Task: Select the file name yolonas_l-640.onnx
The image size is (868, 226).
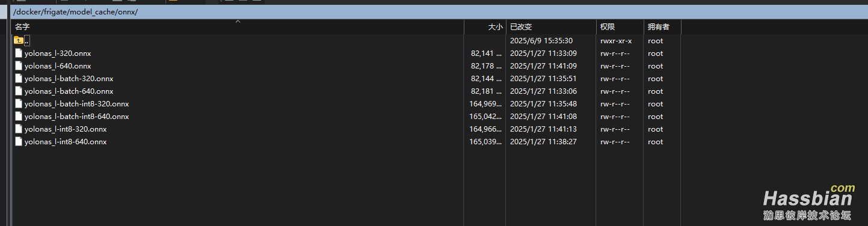Action: point(58,66)
